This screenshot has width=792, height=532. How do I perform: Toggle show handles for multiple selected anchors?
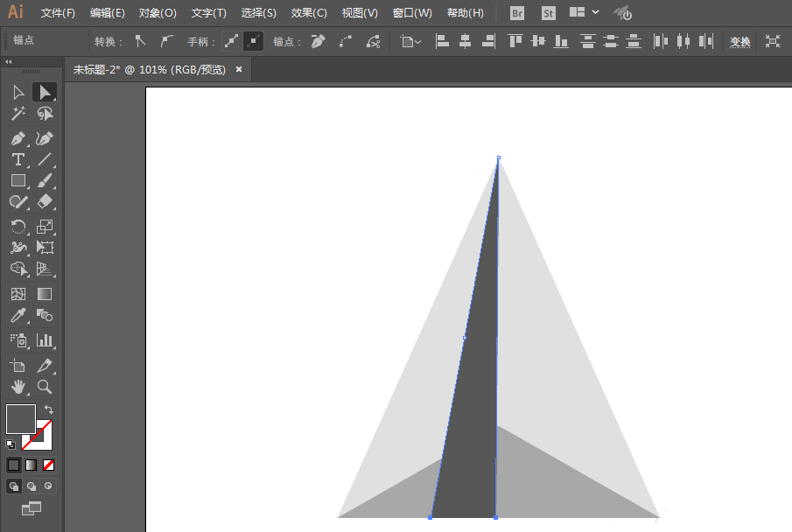pos(231,41)
